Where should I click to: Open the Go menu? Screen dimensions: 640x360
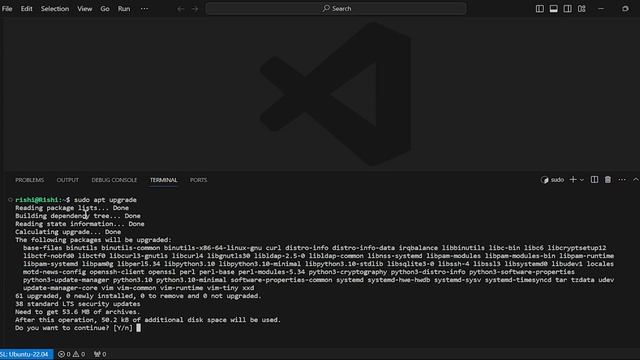point(105,9)
